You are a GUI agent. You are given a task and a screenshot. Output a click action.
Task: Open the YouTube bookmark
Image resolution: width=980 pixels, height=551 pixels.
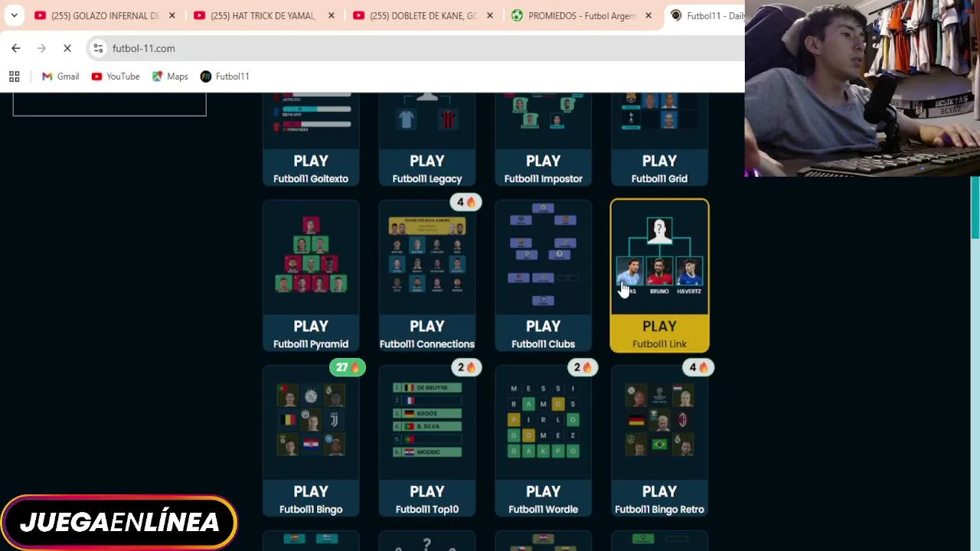pyautogui.click(x=116, y=77)
